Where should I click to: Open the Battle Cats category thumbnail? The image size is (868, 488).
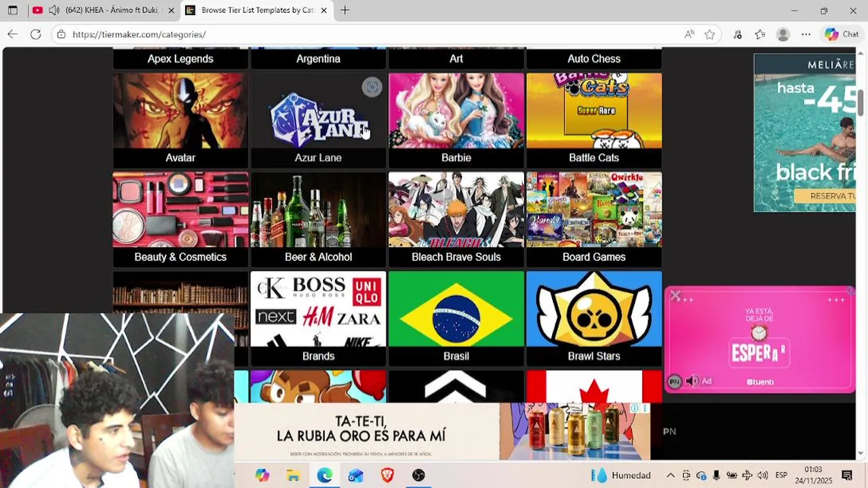pos(594,110)
